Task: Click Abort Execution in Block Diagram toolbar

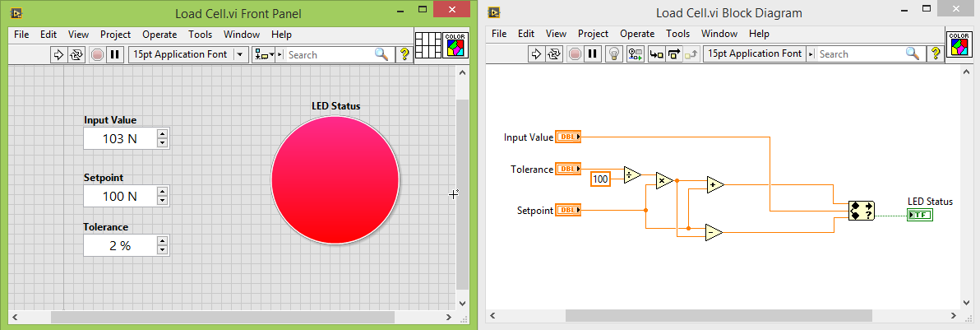Action: (574, 53)
